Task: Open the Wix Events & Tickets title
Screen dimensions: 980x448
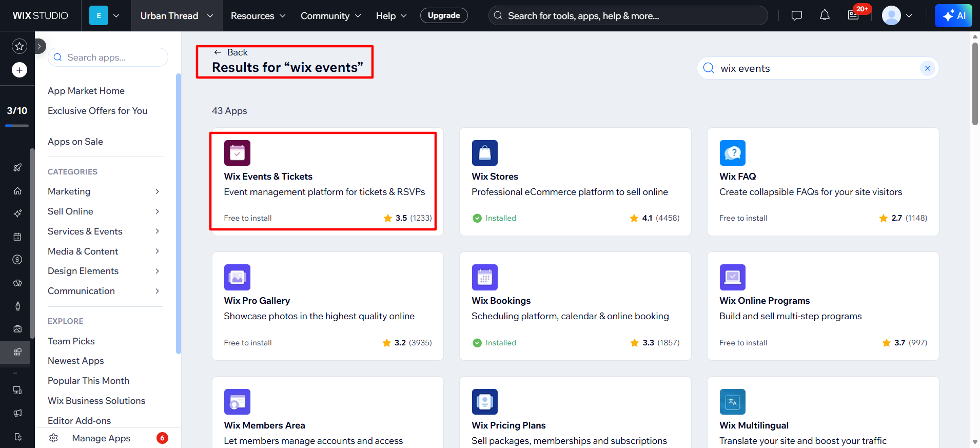Action: point(268,177)
